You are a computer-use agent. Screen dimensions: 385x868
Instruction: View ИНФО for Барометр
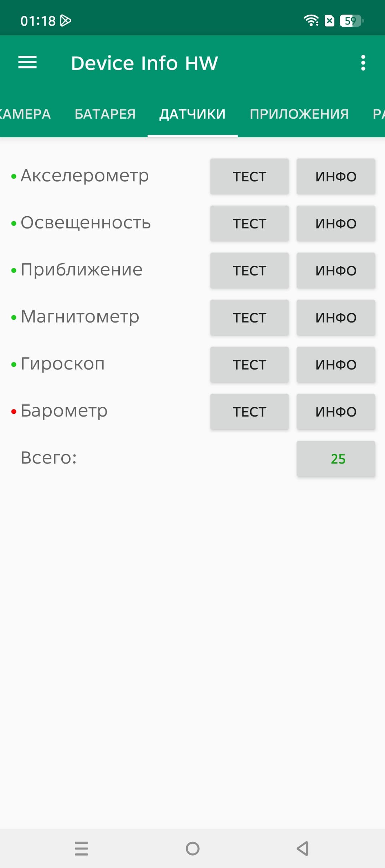[x=336, y=412]
